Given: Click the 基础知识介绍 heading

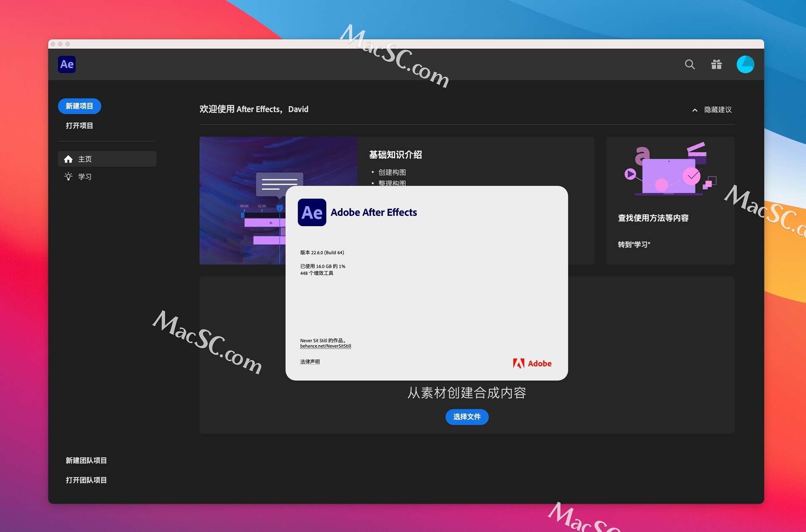Looking at the screenshot, I should (x=395, y=155).
